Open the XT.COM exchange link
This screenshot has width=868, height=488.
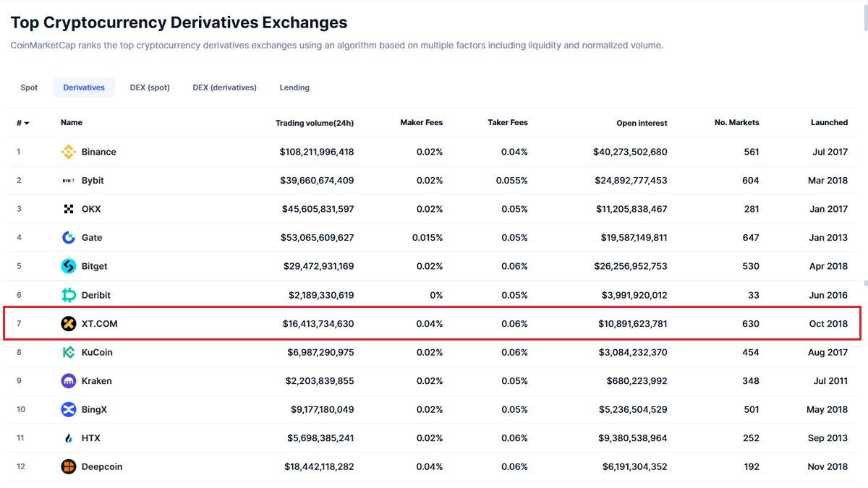coord(99,324)
